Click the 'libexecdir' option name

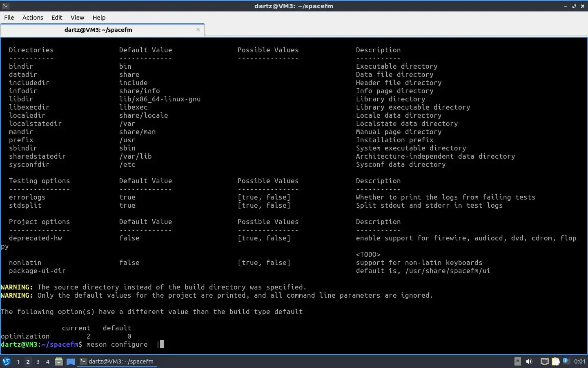click(x=29, y=107)
